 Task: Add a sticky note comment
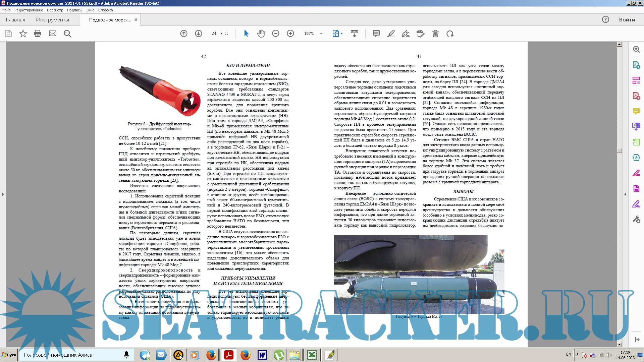(x=376, y=34)
